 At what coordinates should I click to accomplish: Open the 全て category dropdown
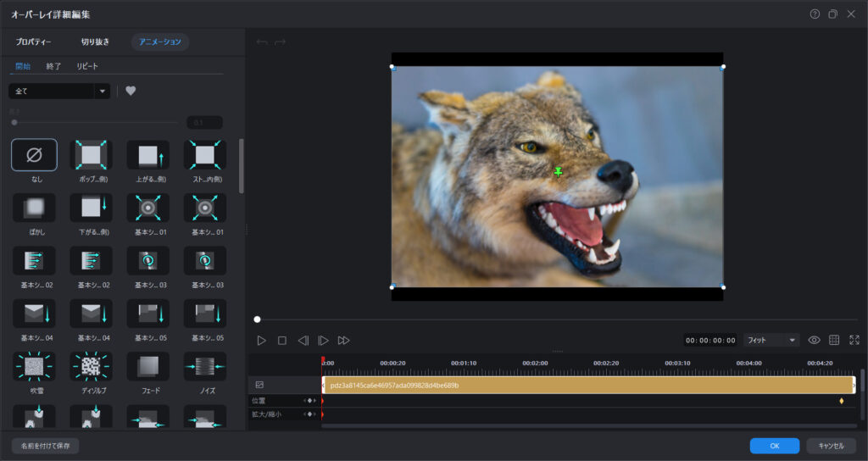coord(59,91)
